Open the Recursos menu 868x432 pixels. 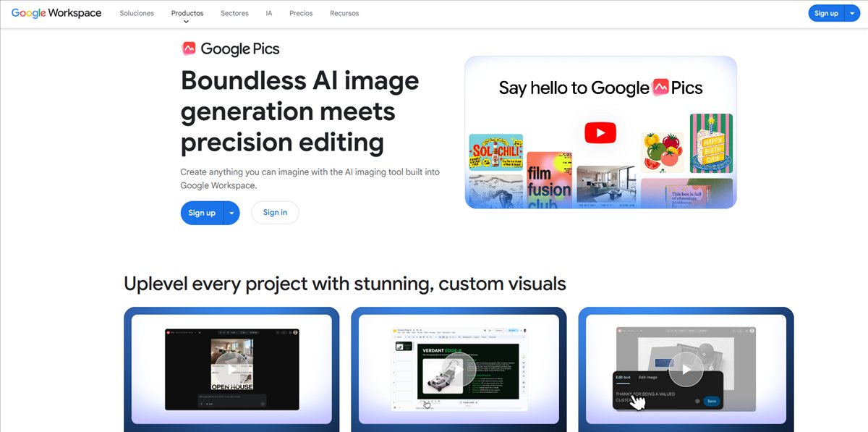click(344, 13)
